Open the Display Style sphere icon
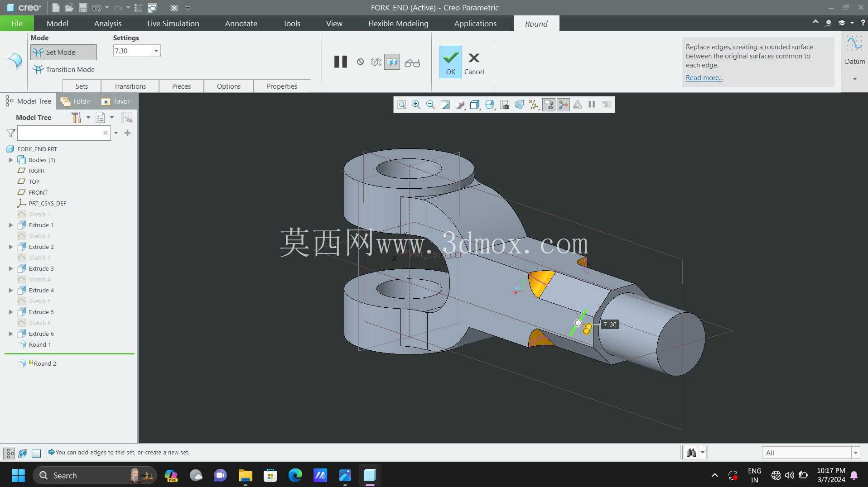 [460, 105]
